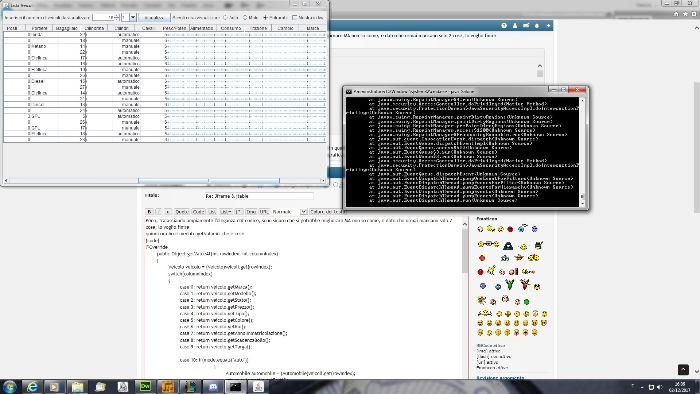Click the system clock in the taskbar

tap(679, 387)
